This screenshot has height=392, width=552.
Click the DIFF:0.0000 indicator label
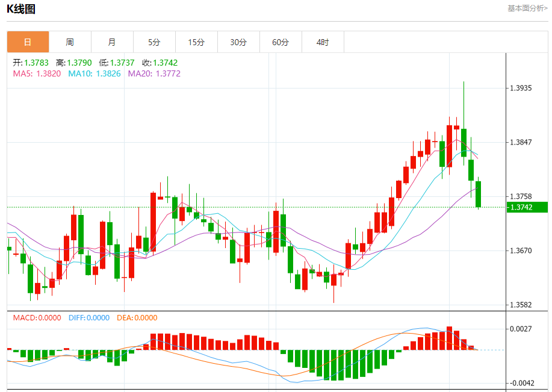click(x=89, y=318)
